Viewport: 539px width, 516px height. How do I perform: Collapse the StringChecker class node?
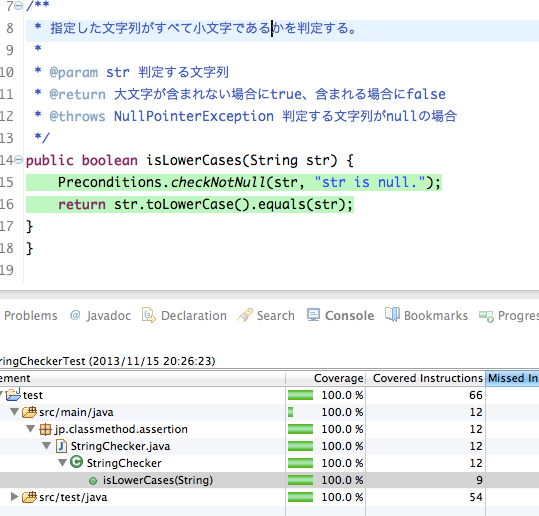[x=62, y=463]
